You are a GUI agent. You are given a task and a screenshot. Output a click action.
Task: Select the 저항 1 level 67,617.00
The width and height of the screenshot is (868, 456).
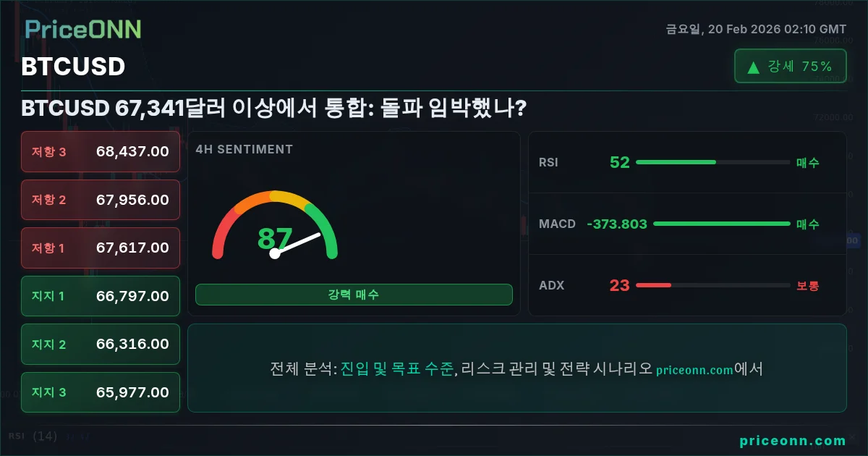click(101, 248)
